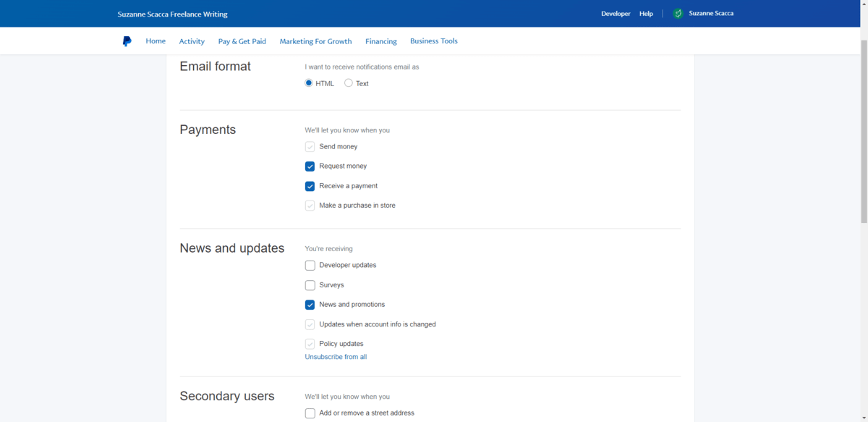Toggle the Send money checkbox
This screenshot has height=422, width=868.
310,146
